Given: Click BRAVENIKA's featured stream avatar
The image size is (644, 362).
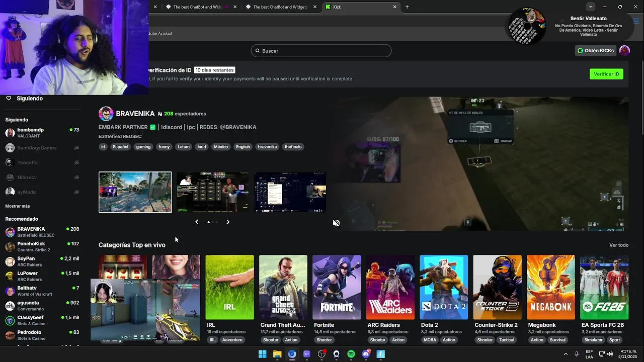Looking at the screenshot, I should point(106,114).
